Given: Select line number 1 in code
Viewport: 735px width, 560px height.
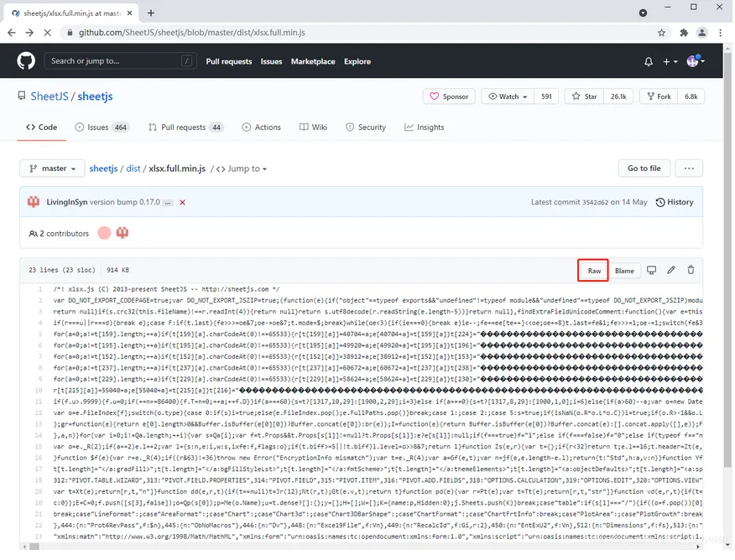Looking at the screenshot, I should coord(40,289).
